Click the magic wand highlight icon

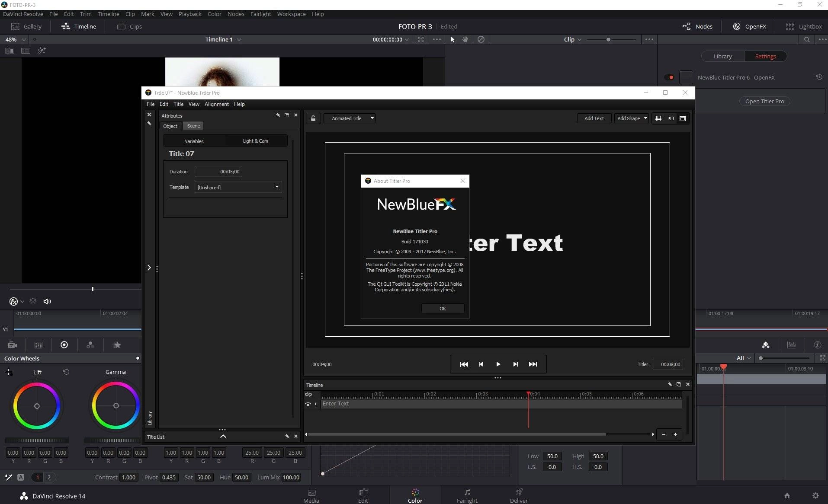click(42, 51)
